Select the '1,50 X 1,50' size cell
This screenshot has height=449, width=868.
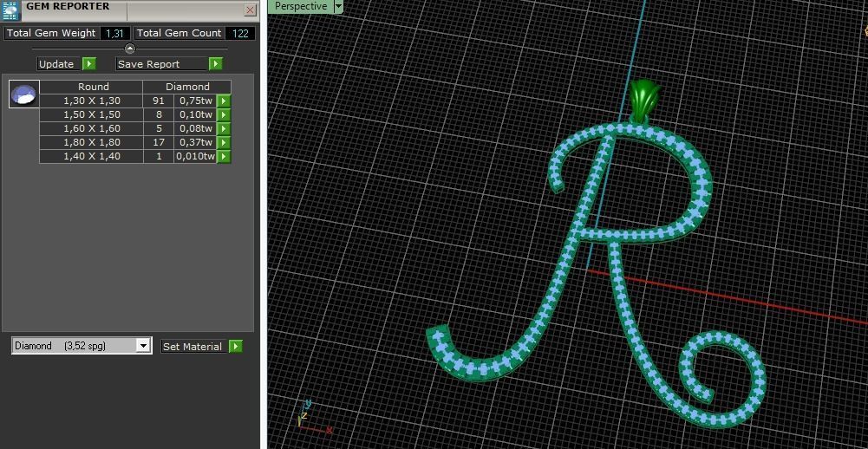point(91,114)
